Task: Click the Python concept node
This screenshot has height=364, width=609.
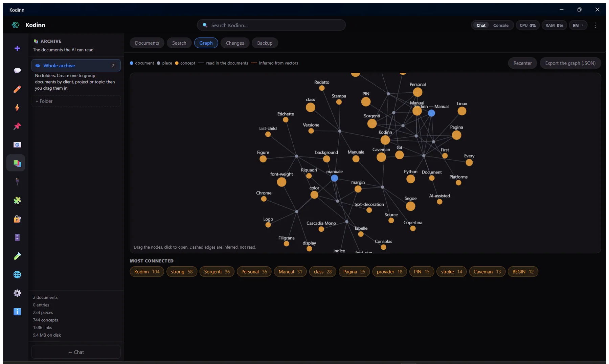Action: click(x=410, y=179)
